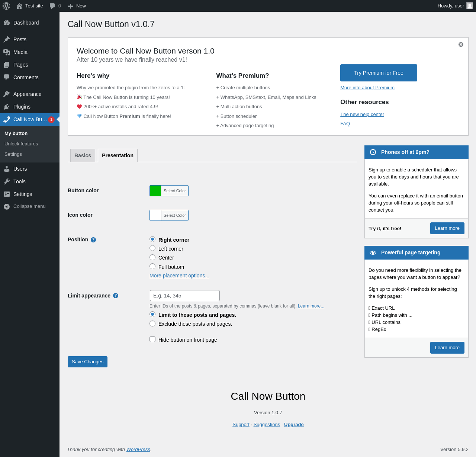The width and height of the screenshot is (476, 457).
Task: Click the Collapse menu arrow icon
Action: (x=7, y=206)
